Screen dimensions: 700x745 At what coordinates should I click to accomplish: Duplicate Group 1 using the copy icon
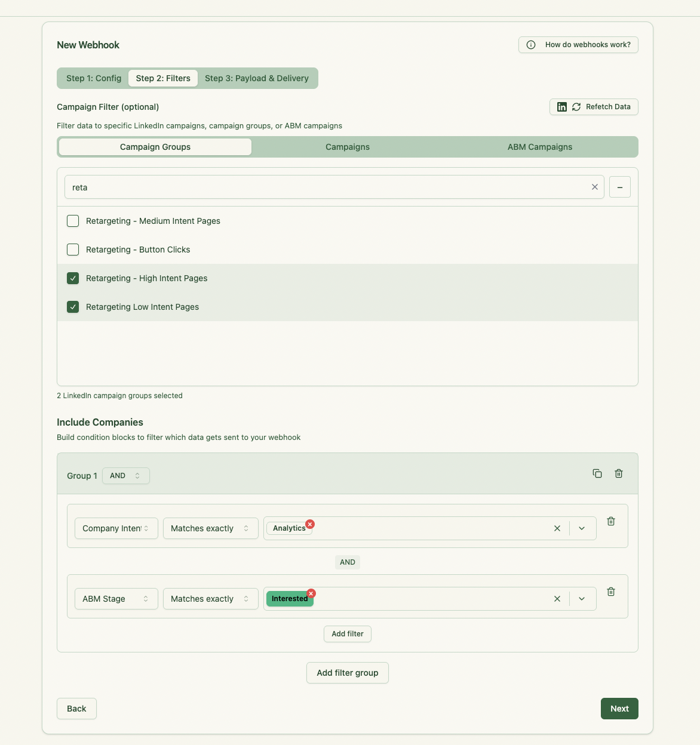pyautogui.click(x=597, y=473)
